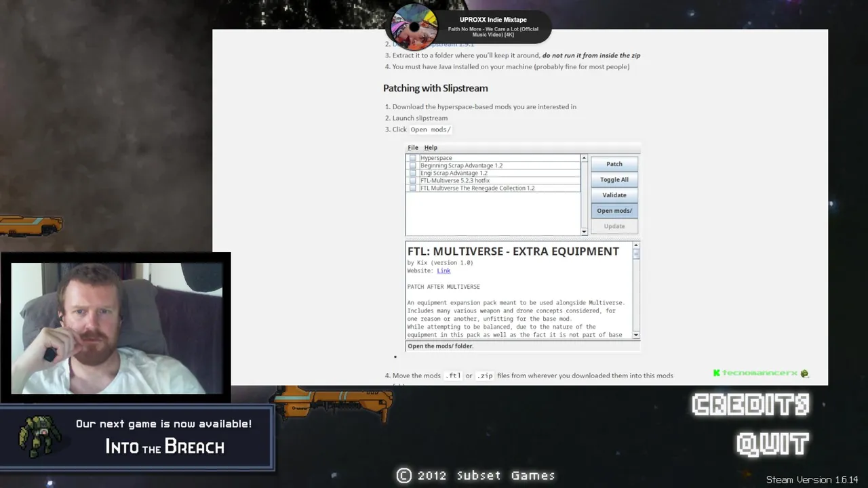Click the Toggle All button
The height and width of the screenshot is (488, 868).
[614, 180]
